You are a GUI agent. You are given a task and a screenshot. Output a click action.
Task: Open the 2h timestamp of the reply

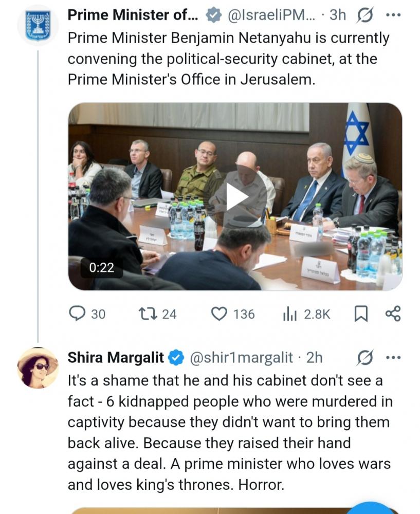click(314, 357)
